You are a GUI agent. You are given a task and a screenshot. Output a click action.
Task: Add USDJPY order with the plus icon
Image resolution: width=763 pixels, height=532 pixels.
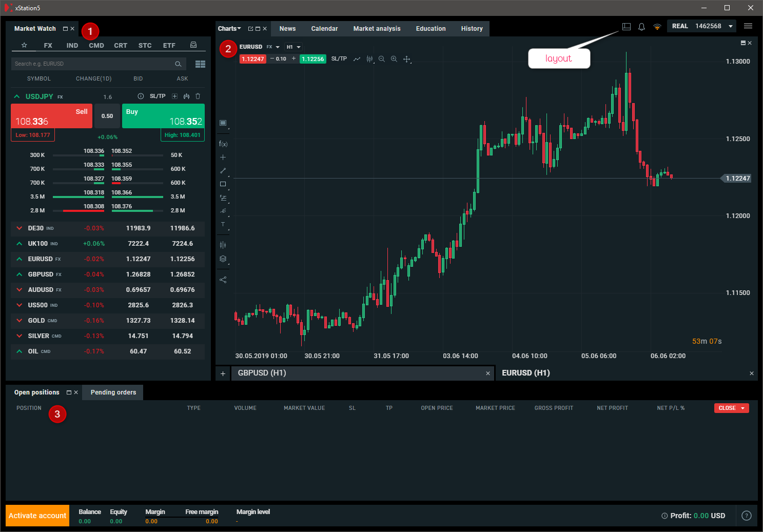[174, 96]
